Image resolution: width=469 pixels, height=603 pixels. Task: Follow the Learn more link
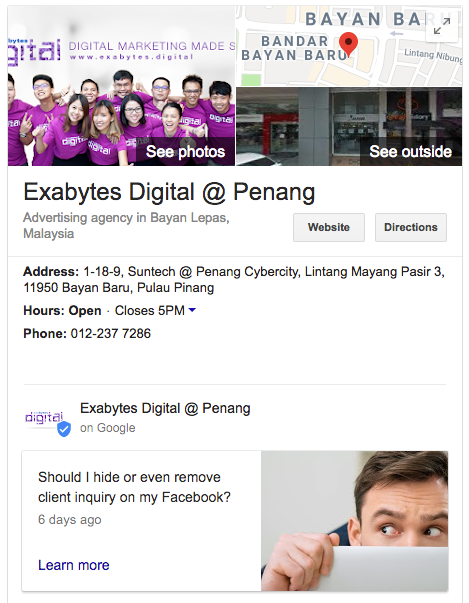pos(74,565)
